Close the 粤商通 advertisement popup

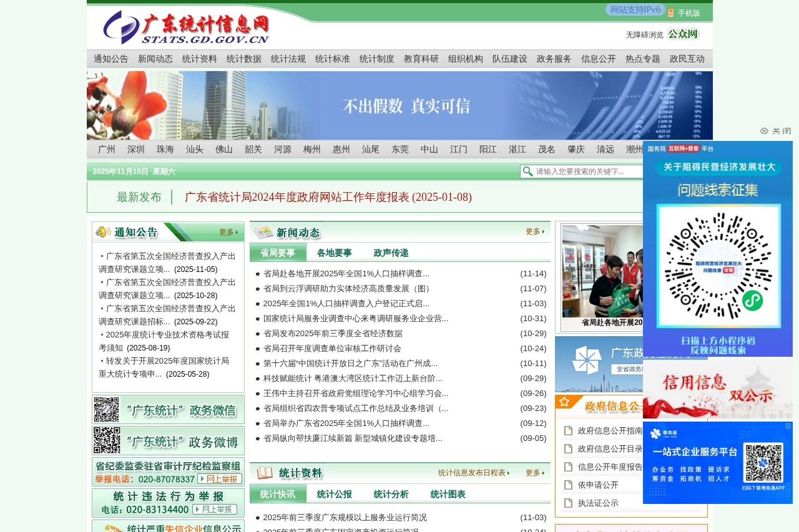pyautogui.click(x=788, y=427)
